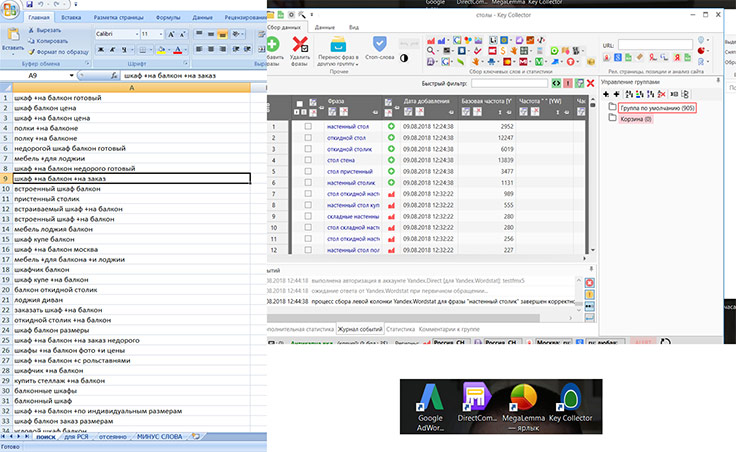Open the font size 11 dropdown
The width and height of the screenshot is (736, 452).
tap(160, 34)
